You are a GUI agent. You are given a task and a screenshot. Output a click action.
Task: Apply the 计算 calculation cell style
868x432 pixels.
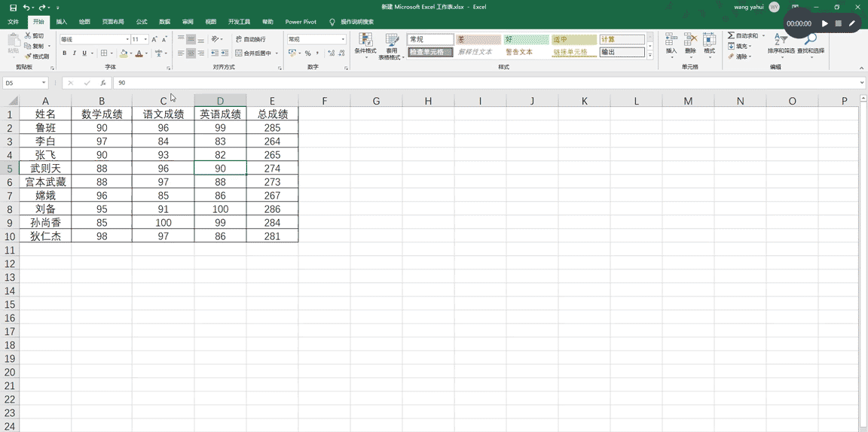622,40
